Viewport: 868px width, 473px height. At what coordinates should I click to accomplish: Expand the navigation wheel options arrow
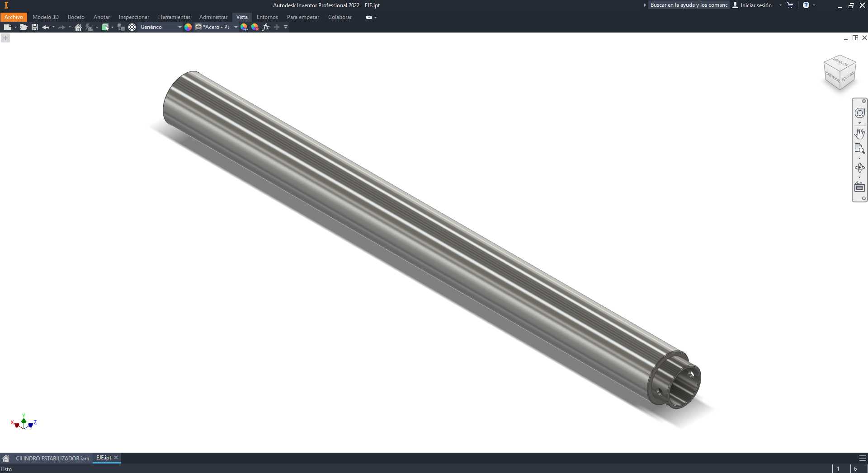pyautogui.click(x=859, y=123)
